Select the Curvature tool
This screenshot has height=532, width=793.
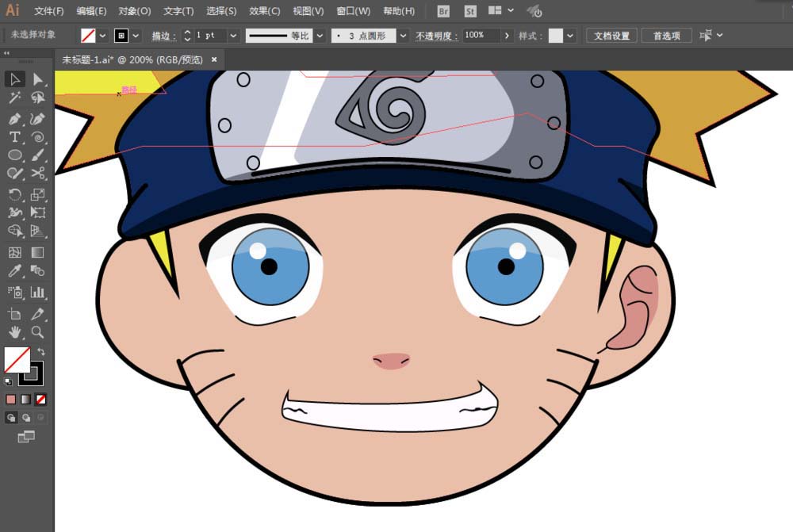coord(37,119)
